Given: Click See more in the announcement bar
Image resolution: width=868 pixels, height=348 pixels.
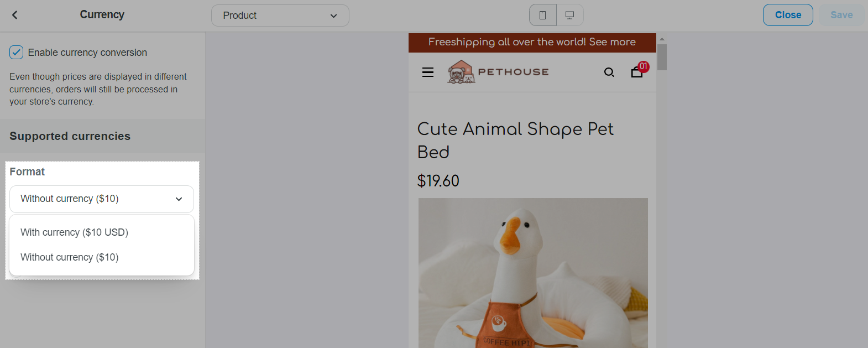Looking at the screenshot, I should tap(612, 42).
